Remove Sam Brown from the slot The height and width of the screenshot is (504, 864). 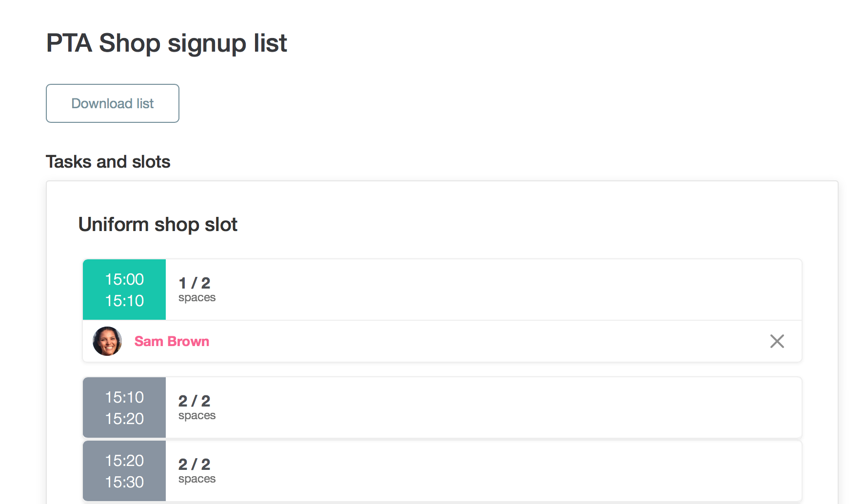pyautogui.click(x=777, y=341)
